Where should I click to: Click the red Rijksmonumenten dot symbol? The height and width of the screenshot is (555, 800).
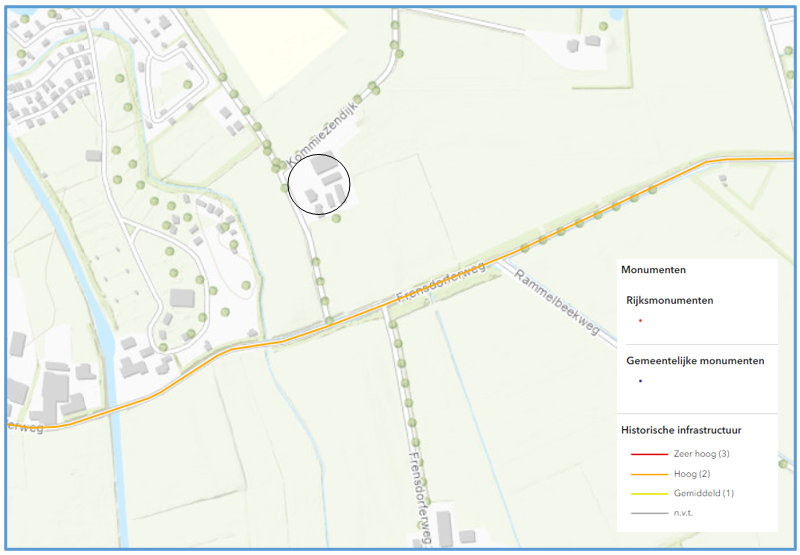[640, 320]
